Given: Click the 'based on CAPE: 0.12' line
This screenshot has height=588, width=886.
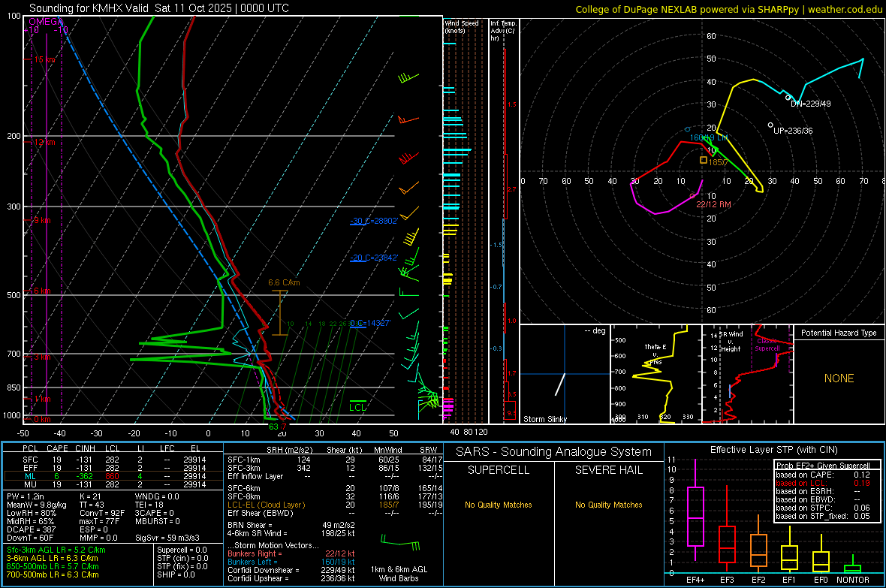Looking at the screenshot, I should click(x=823, y=475).
